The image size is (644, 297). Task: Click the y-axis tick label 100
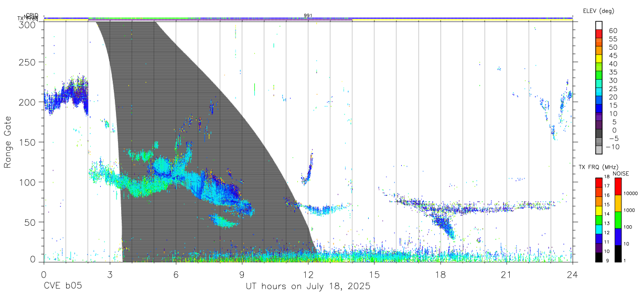tap(27, 182)
